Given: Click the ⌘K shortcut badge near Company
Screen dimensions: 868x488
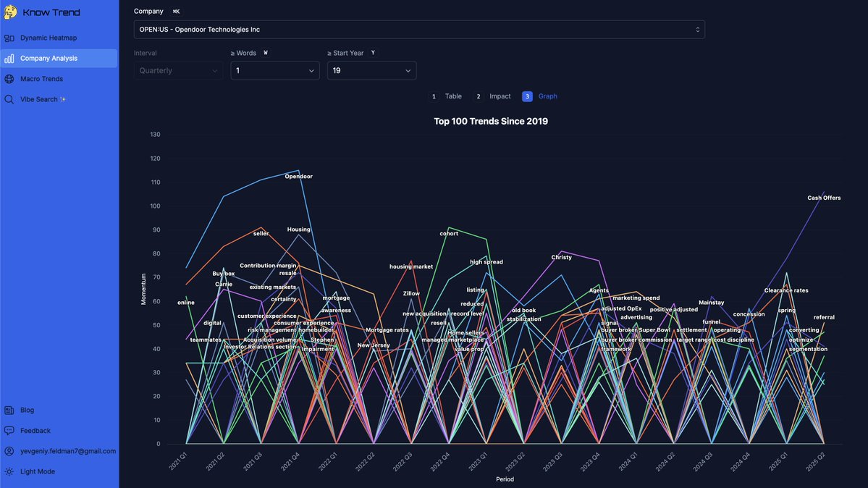Looking at the screenshot, I should tap(176, 11).
